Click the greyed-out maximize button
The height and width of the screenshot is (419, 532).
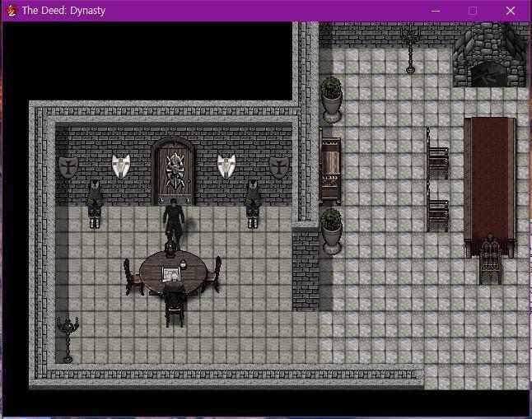click(x=473, y=11)
